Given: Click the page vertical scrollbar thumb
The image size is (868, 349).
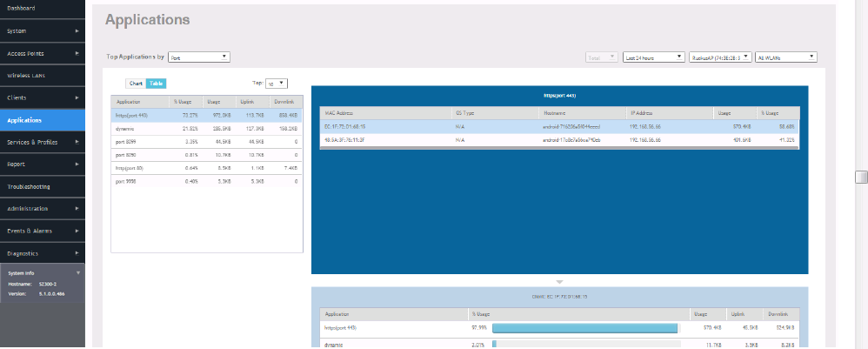Looking at the screenshot, I should 861,177.
